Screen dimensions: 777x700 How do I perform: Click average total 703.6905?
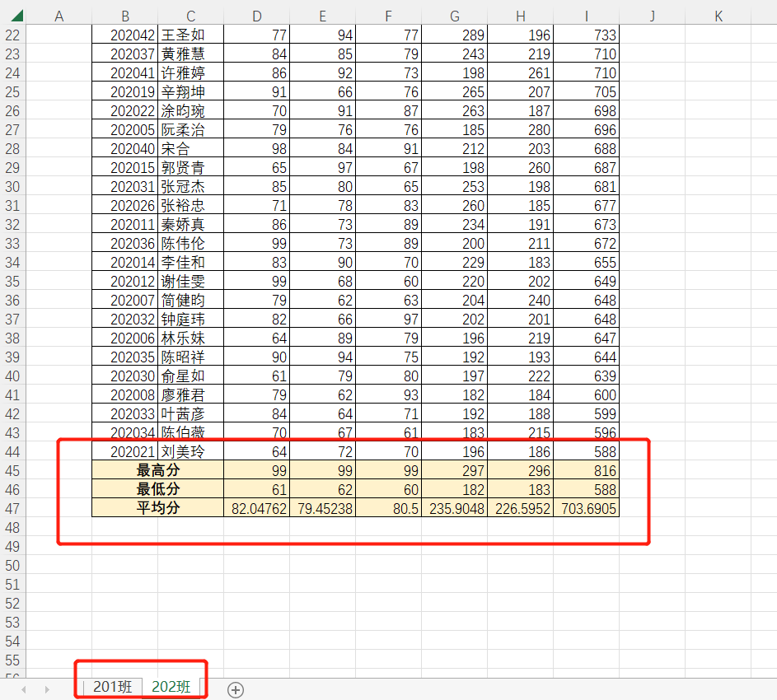586,508
